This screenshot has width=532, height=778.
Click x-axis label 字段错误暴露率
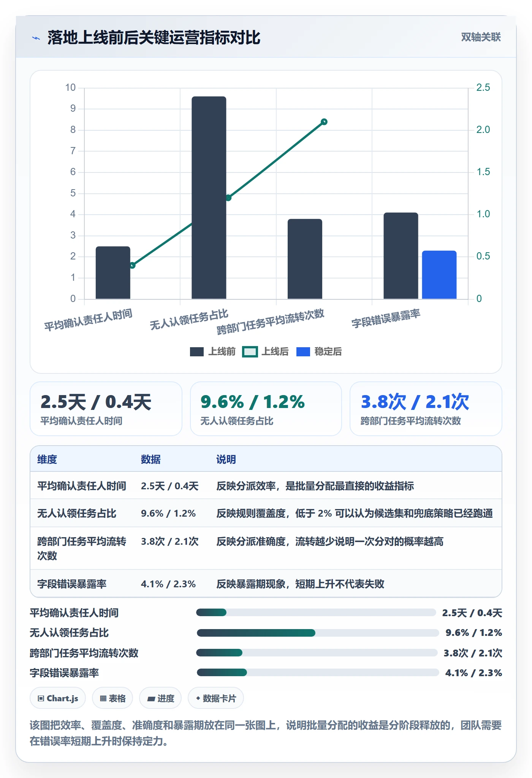tap(386, 319)
